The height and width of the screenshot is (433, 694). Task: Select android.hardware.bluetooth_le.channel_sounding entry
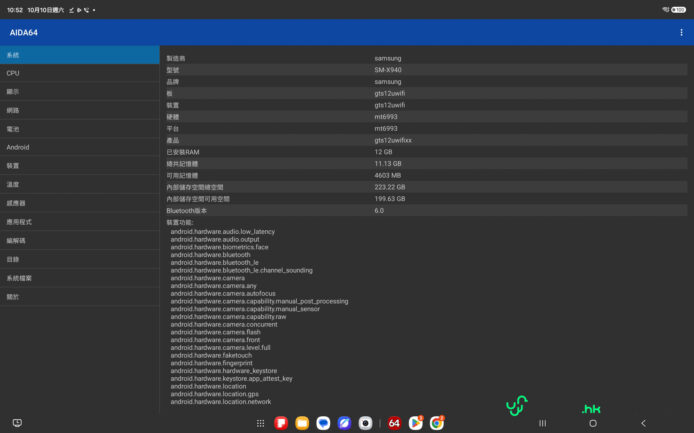242,270
